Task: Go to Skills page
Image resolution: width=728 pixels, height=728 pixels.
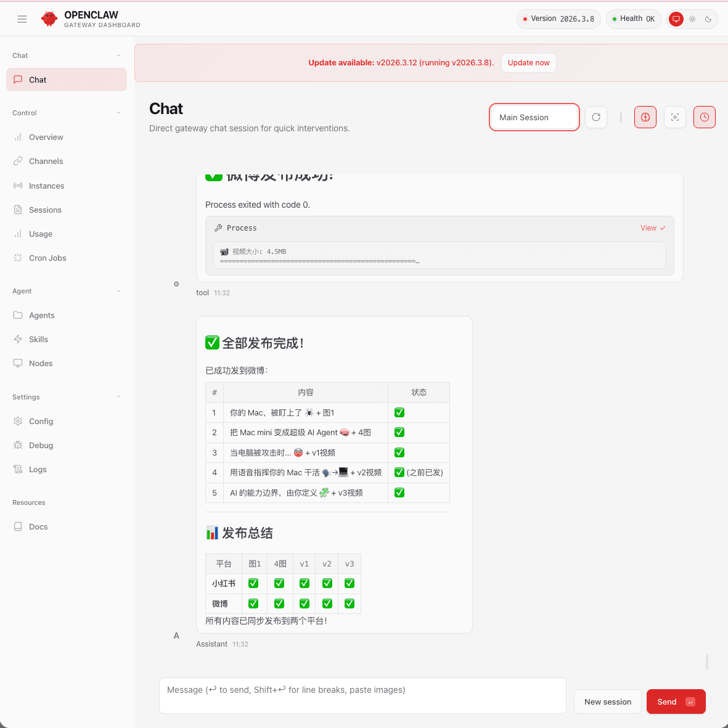Action: 38,340
